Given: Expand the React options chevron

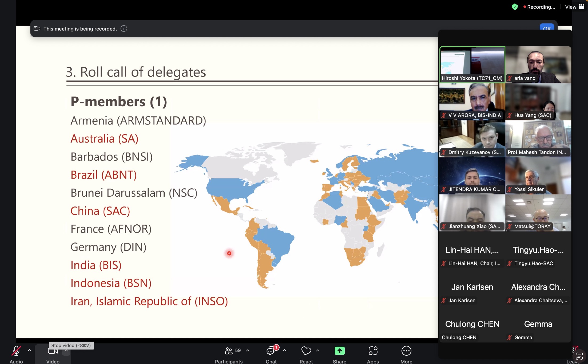Looking at the screenshot, I should point(318,350).
